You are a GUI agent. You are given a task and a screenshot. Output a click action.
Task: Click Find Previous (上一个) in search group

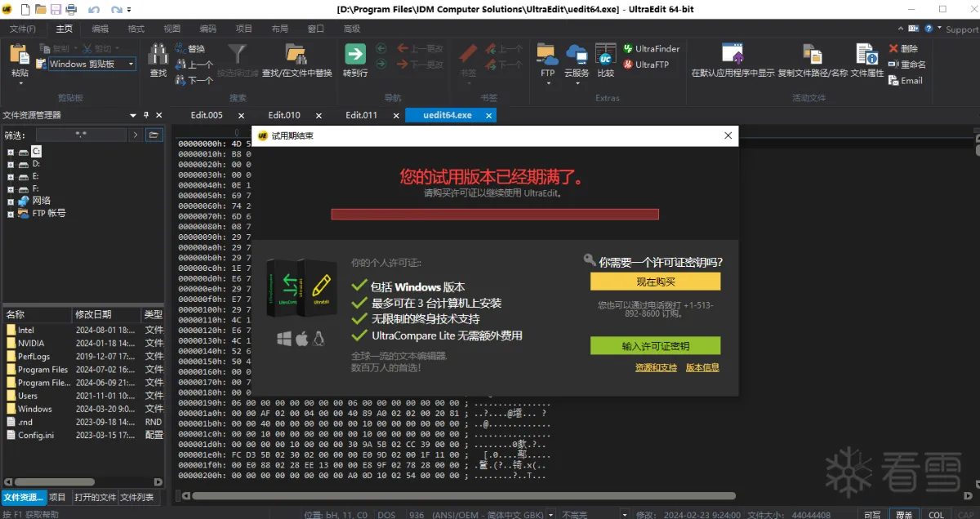pos(194,64)
